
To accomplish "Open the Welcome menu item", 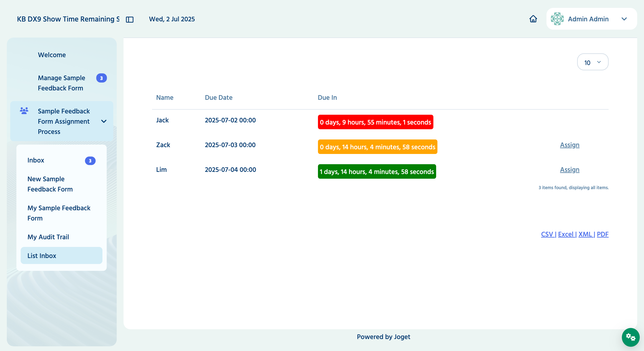I will click(52, 55).
